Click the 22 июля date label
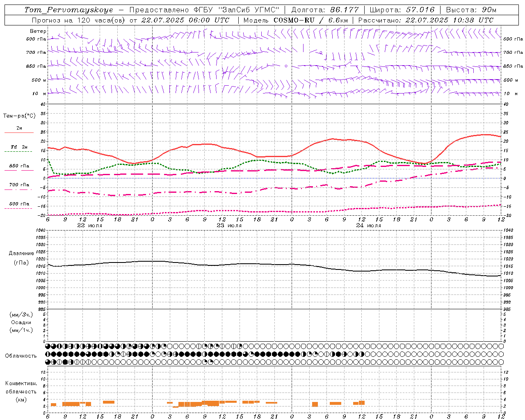The image size is (525, 420). (90, 226)
